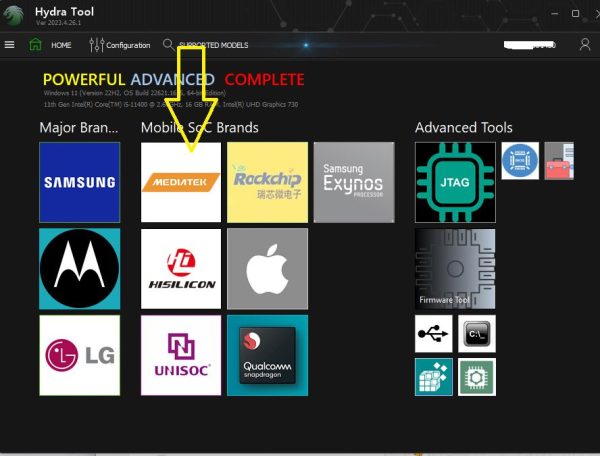Open the blue circular chip tool
This screenshot has width=600, height=456.
[520, 161]
